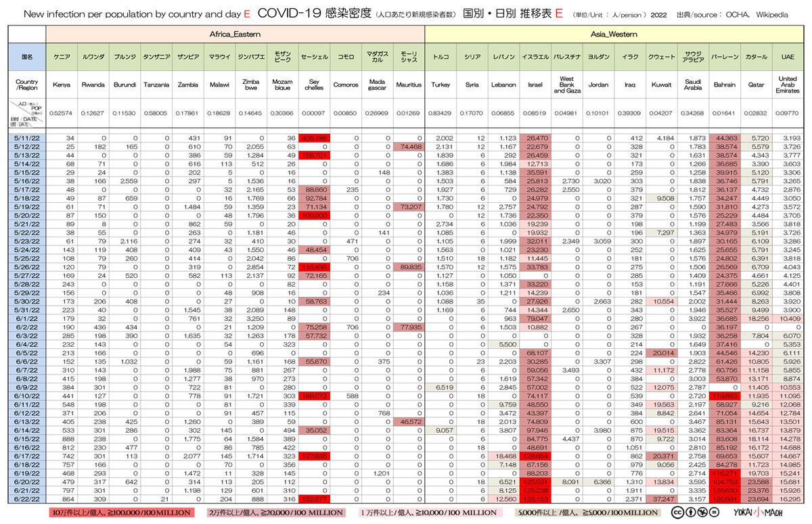Viewport: 812px width, 524px height.
Task: Click Qatar value 18,256 on 6/1/22
Action: (757, 318)
